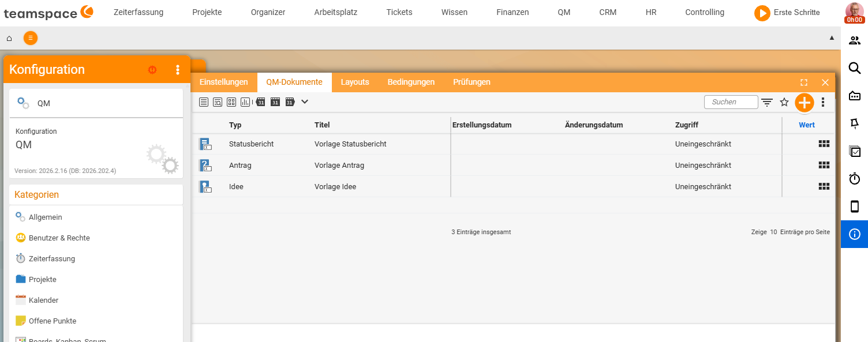This screenshot has width=868, height=342.
Task: Open the Finanzen menu
Action: (x=512, y=12)
